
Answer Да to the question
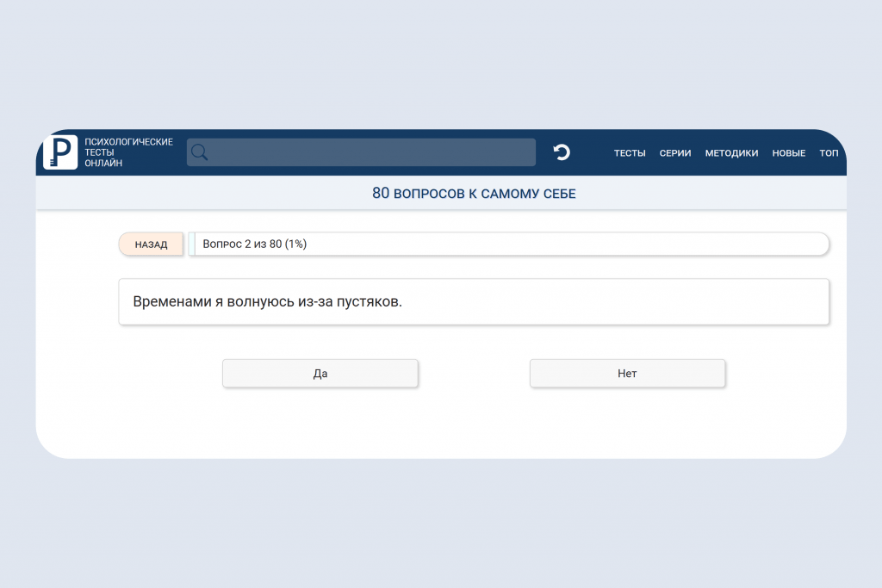320,374
